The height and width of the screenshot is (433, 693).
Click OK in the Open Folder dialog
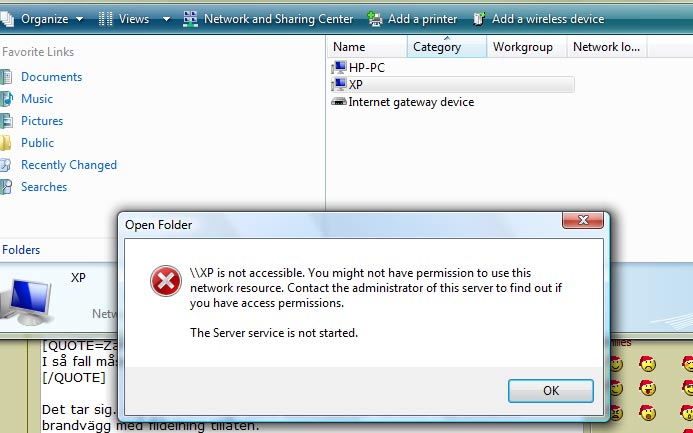[551, 391]
